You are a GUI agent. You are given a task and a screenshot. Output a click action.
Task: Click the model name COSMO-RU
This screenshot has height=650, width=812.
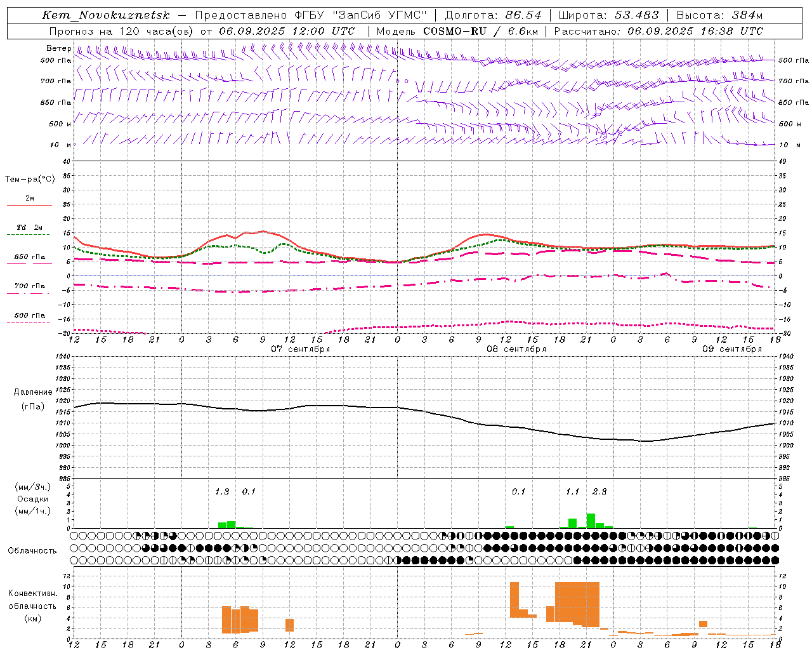(x=455, y=31)
